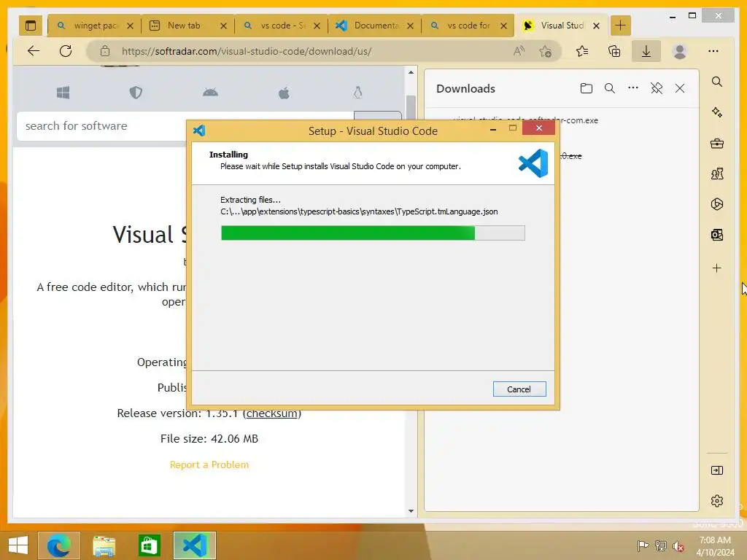
Task: Click the green installation progress bar
Action: 373,233
